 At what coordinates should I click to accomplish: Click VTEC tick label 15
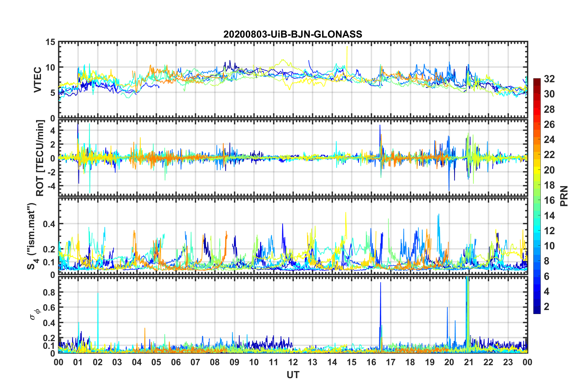point(50,42)
